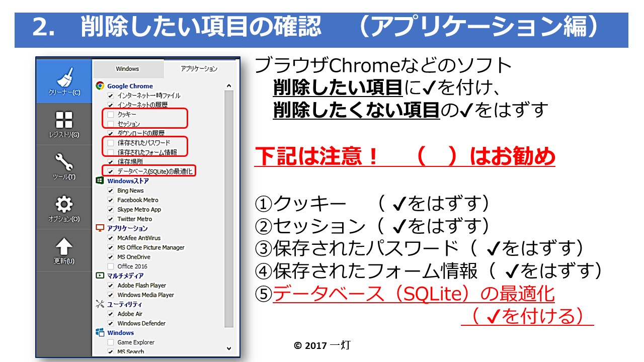Image resolution: width=644 pixels, height=362 pixels.
Task: Open the Tools (ツール) wrench section
Action: [x=64, y=166]
